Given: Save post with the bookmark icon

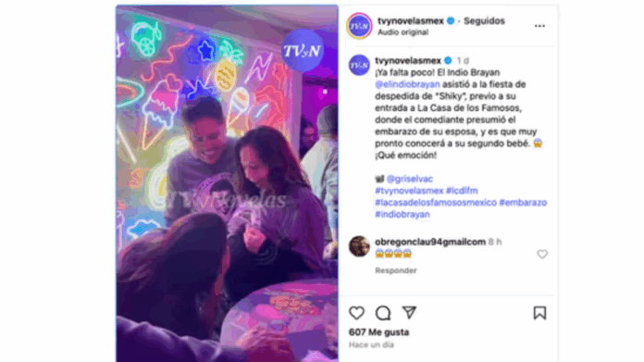Looking at the screenshot, I should click(x=539, y=313).
